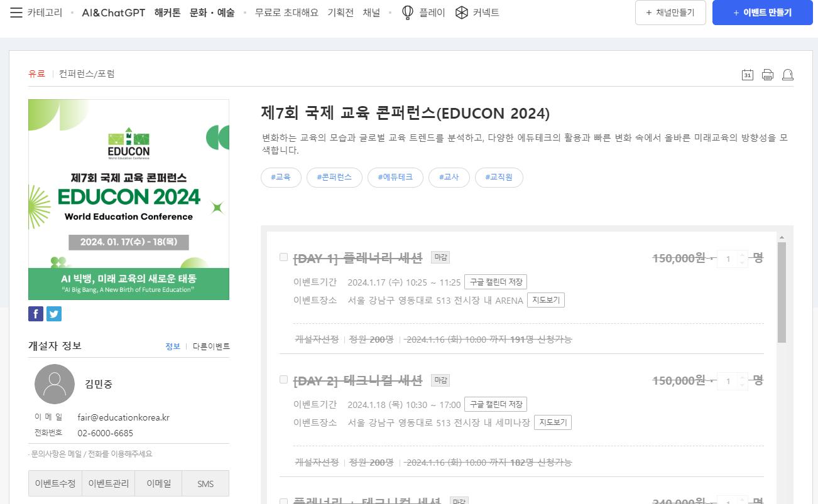Click the DAY 1 ticket quantity field
818x504 pixels.
(x=728, y=259)
